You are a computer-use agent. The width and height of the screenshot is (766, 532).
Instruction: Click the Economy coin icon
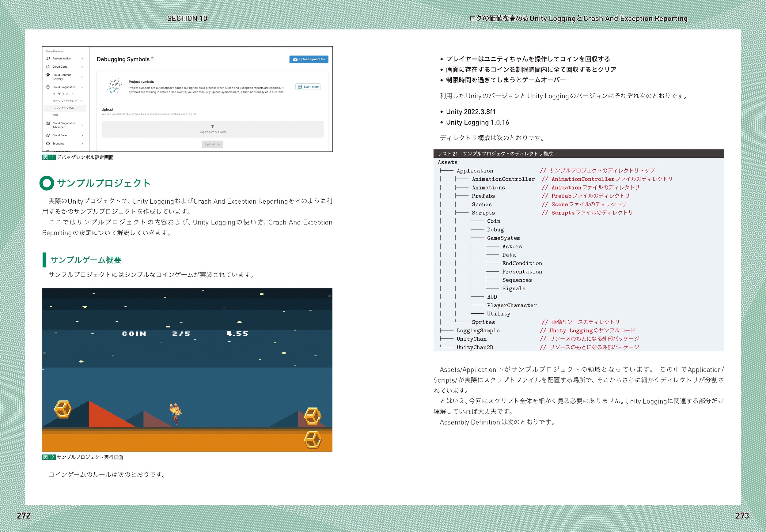tap(48, 144)
